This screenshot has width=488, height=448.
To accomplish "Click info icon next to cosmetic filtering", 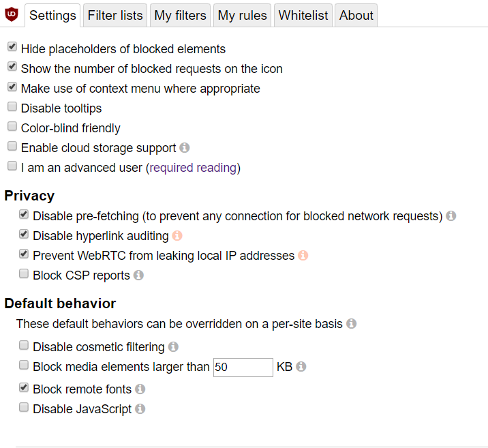I will coord(173,346).
